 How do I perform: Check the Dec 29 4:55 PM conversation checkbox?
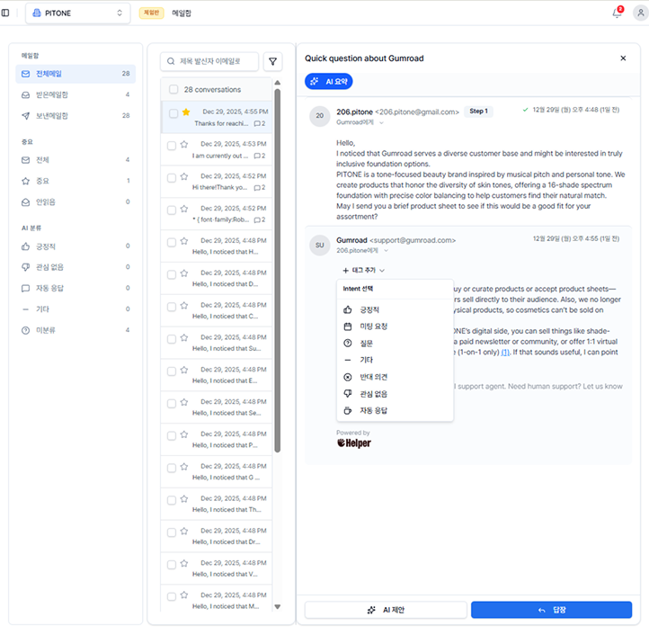click(x=173, y=113)
